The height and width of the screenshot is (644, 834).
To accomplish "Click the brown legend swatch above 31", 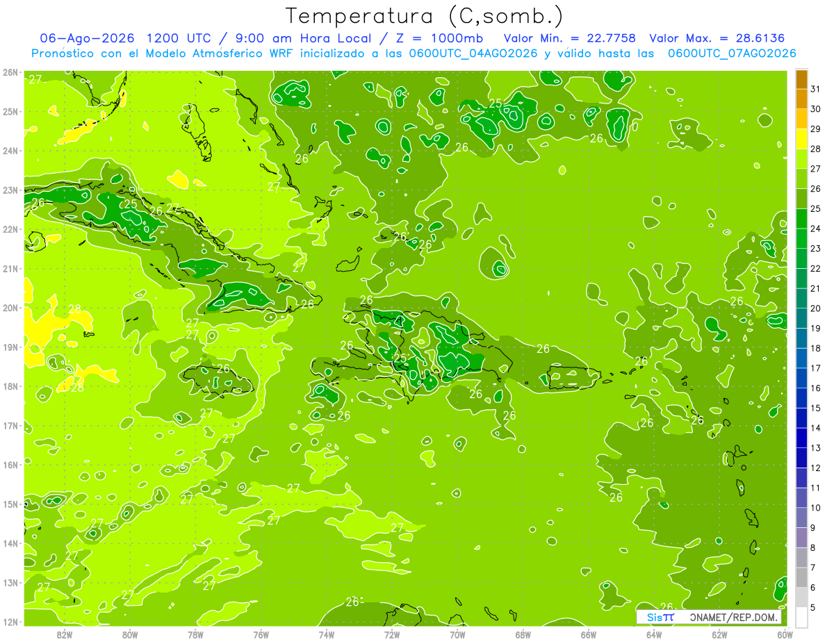I will 801,79.
